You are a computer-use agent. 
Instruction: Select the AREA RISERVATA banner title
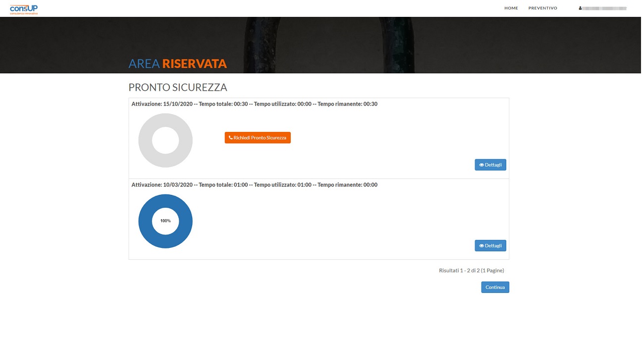tap(177, 63)
